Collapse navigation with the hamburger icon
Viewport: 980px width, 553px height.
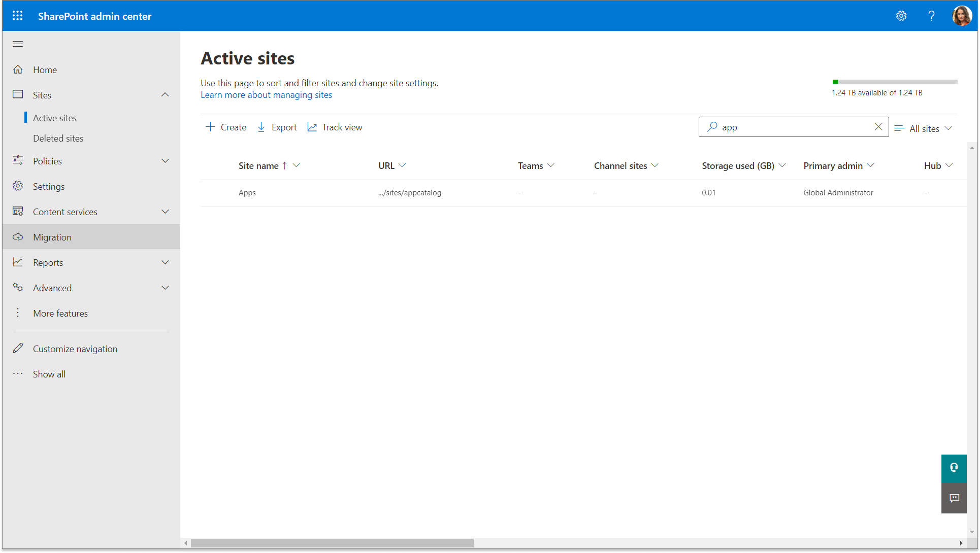(18, 44)
